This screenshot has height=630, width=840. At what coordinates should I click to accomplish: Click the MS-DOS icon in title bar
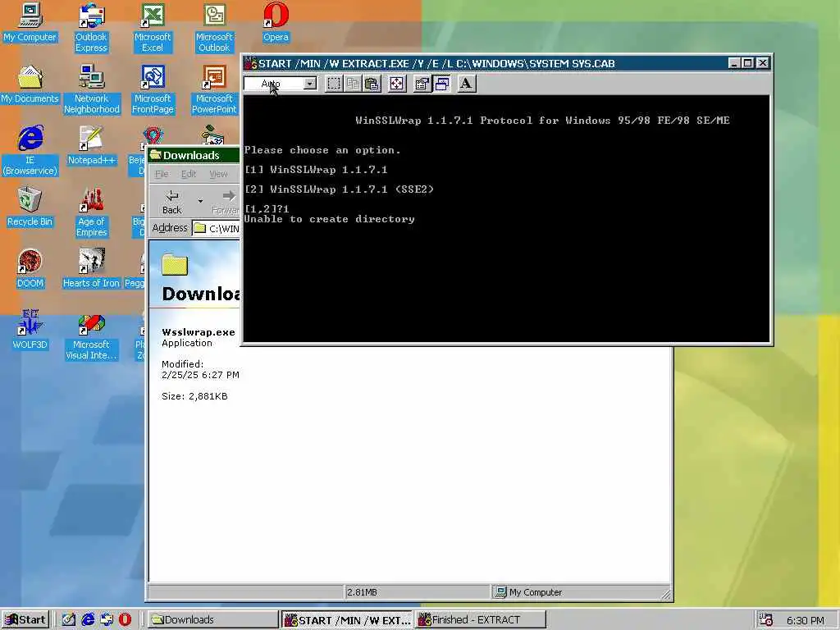point(251,63)
